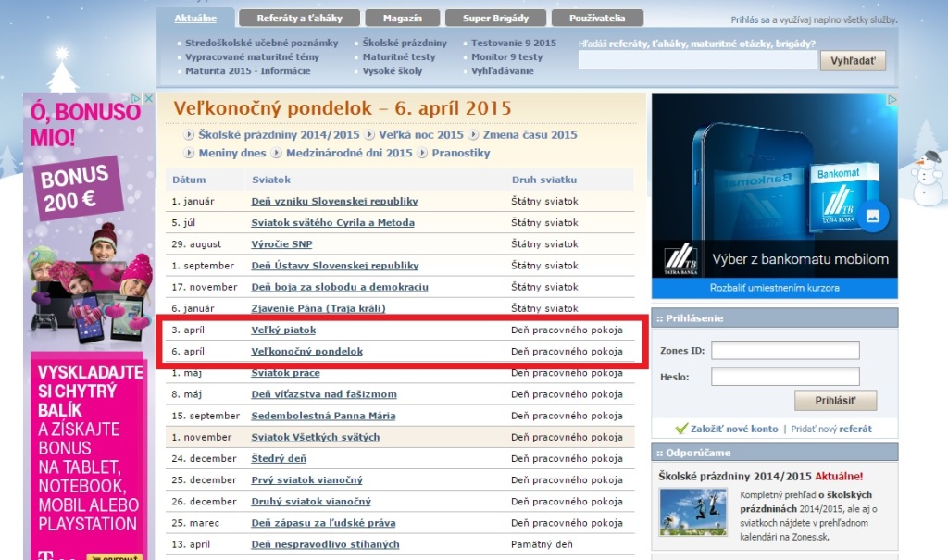The image size is (948, 560).
Task: Click the Tatra banka logo in the ad
Action: pos(681,259)
